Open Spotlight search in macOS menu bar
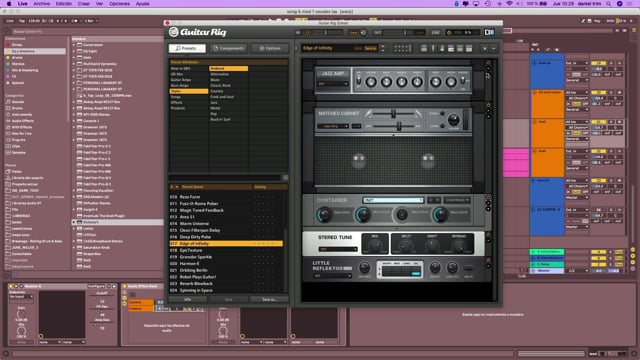 [x=608, y=4]
